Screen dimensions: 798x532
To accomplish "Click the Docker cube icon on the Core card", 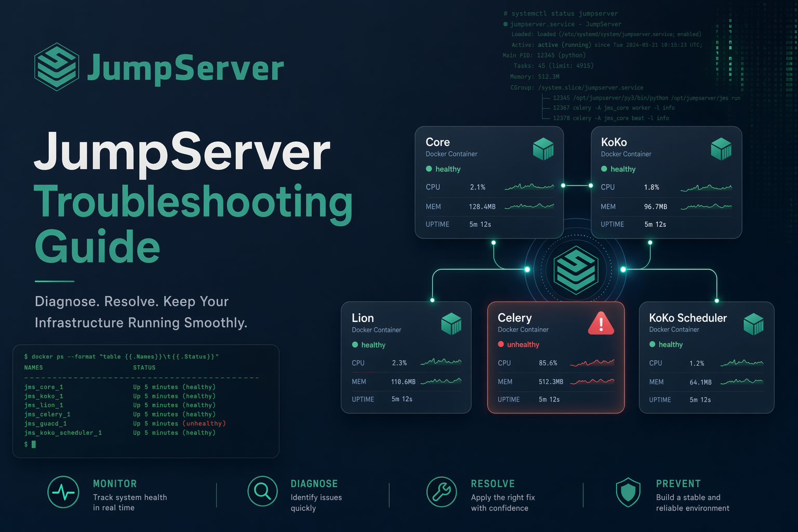I will point(543,149).
